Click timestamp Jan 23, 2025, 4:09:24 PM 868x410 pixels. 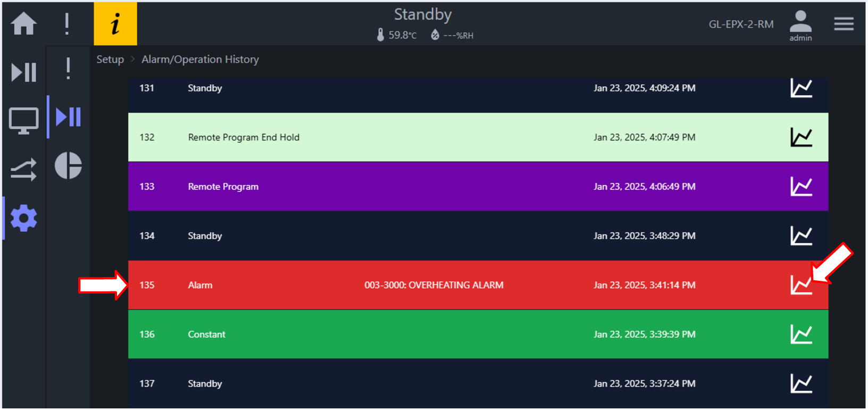pos(645,88)
